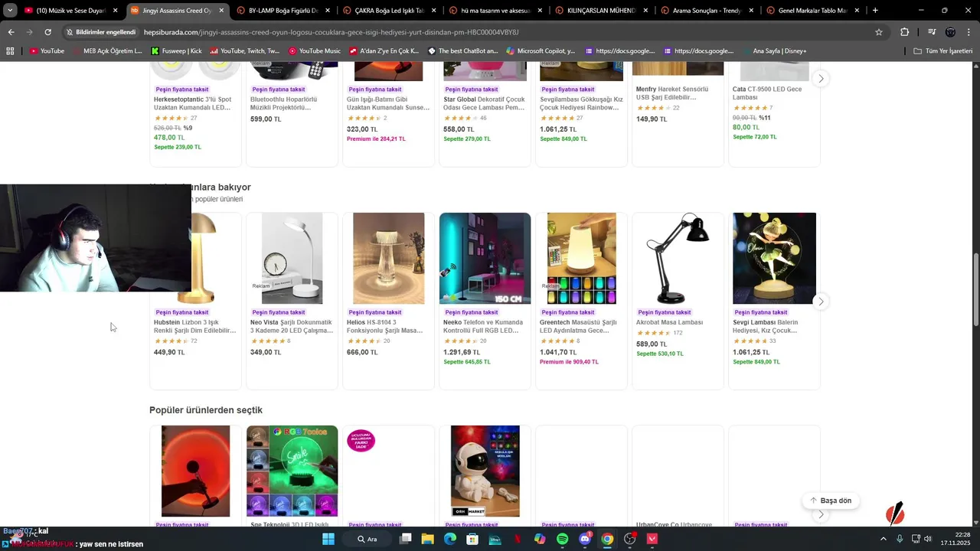Viewport: 980px width, 551px height.
Task: Open Discord from taskbar
Action: tap(585, 539)
